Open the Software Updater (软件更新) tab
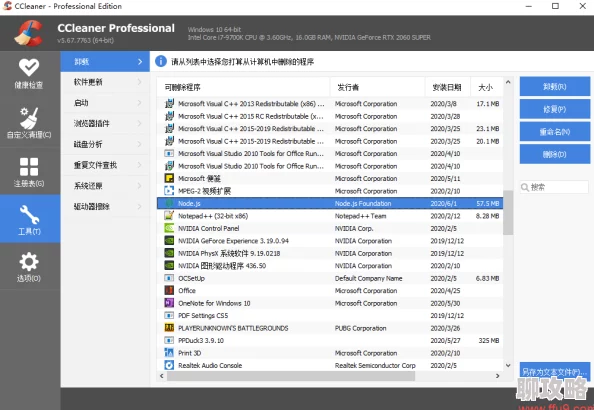594x410 pixels. click(x=105, y=82)
